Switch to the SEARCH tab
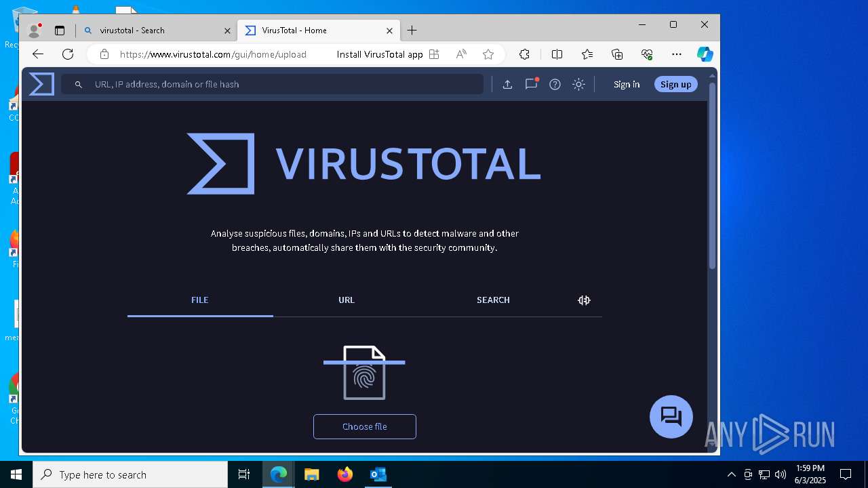Image resolution: width=868 pixels, height=488 pixels. [x=493, y=300]
